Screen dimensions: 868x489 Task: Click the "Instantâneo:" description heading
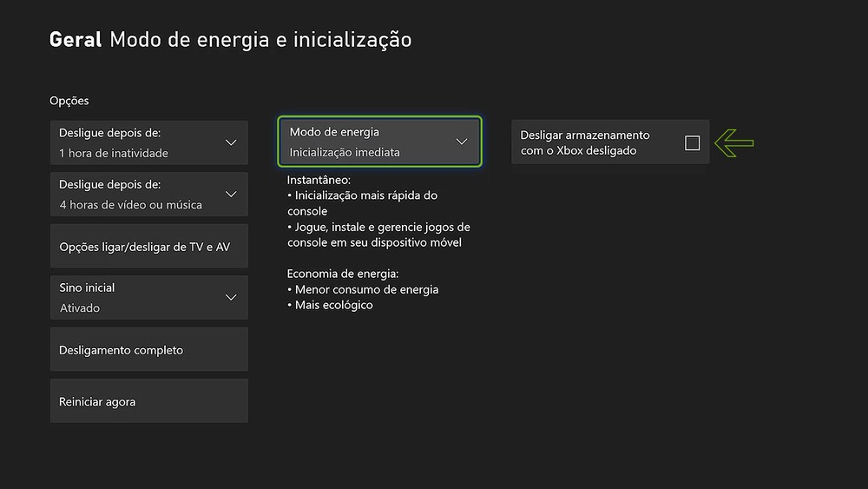pyautogui.click(x=319, y=180)
